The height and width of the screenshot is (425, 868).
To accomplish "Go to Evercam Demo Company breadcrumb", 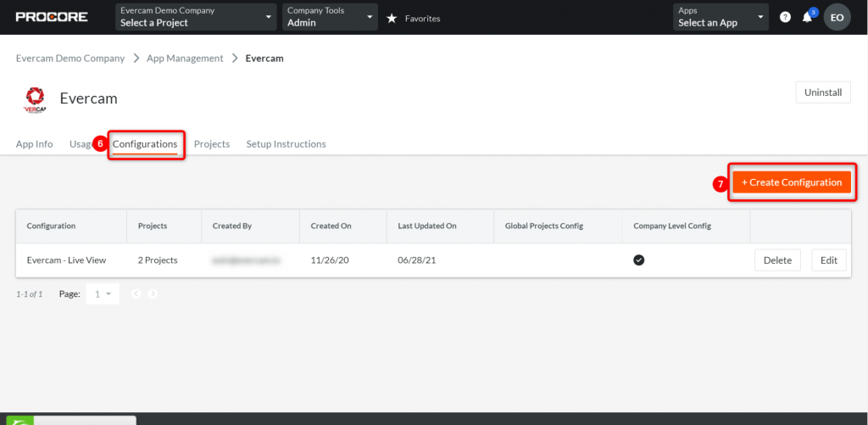I will [70, 59].
